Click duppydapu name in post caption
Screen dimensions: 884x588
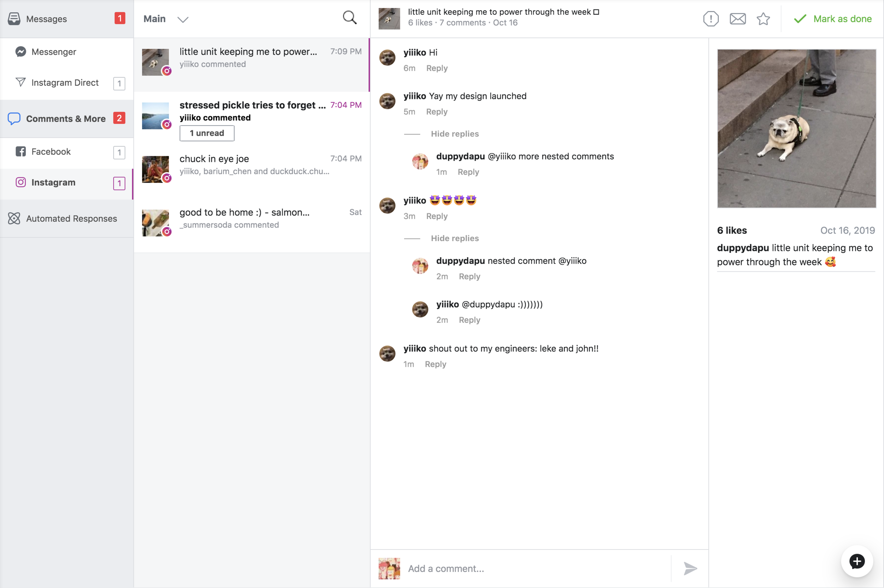coord(743,247)
